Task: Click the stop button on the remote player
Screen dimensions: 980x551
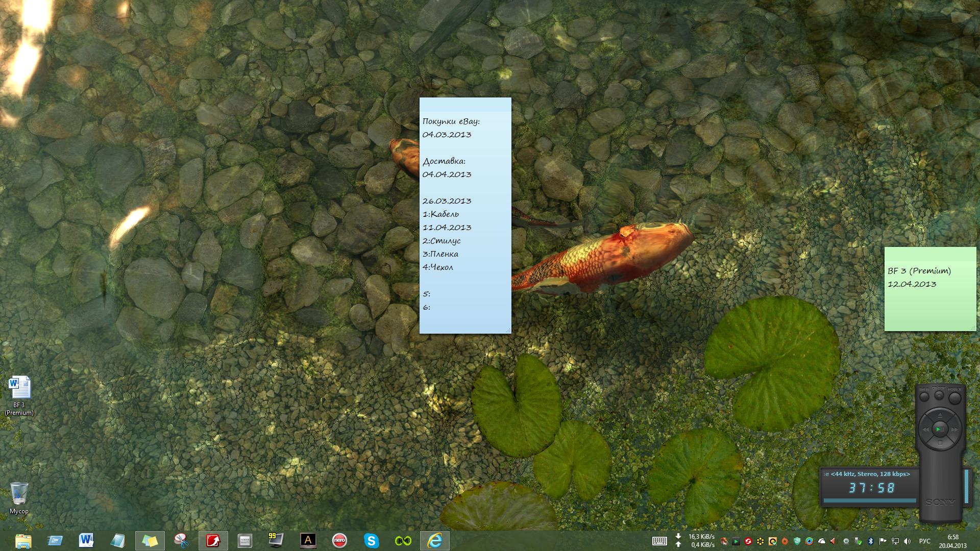Action: [x=940, y=443]
